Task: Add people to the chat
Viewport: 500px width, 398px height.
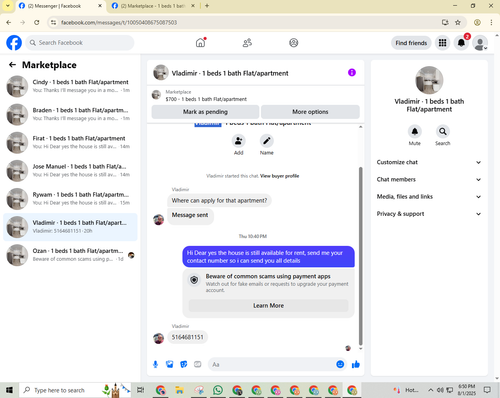Action: (239, 141)
